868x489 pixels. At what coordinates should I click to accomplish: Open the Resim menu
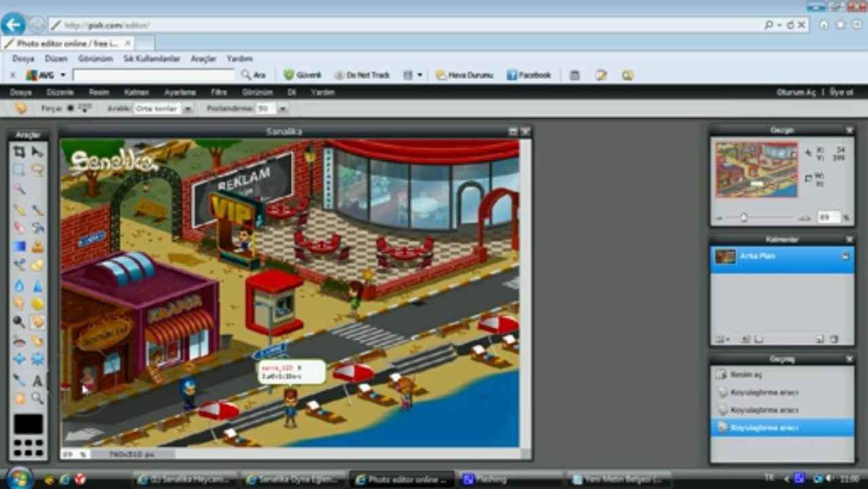coord(99,92)
